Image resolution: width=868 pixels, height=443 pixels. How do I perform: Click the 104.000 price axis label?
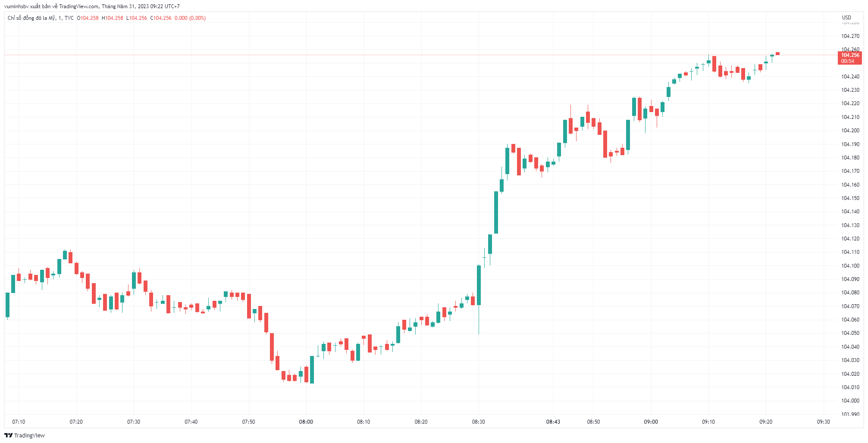(x=850, y=401)
